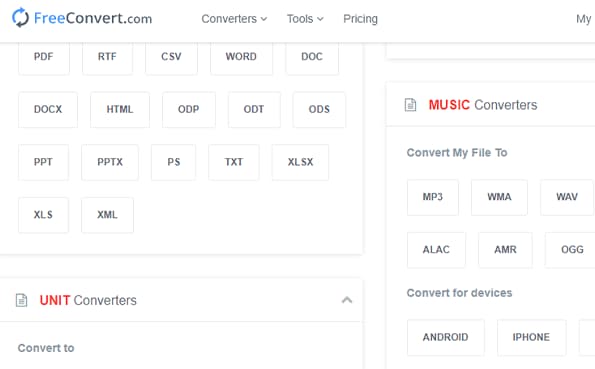Click the FreeConvert circular arrows logo
The height and width of the screenshot is (369, 595).
coord(20,18)
